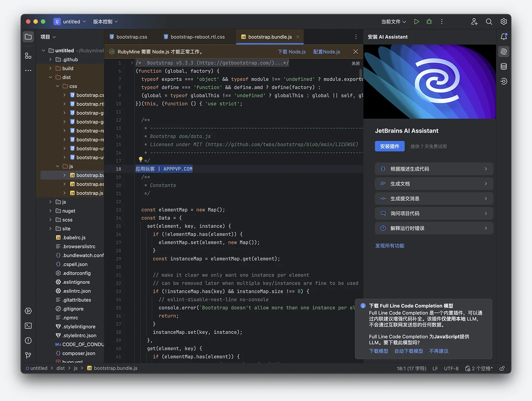Click 关闭 reader mode label in editor
Screen dimensions: 532x401
355,63
